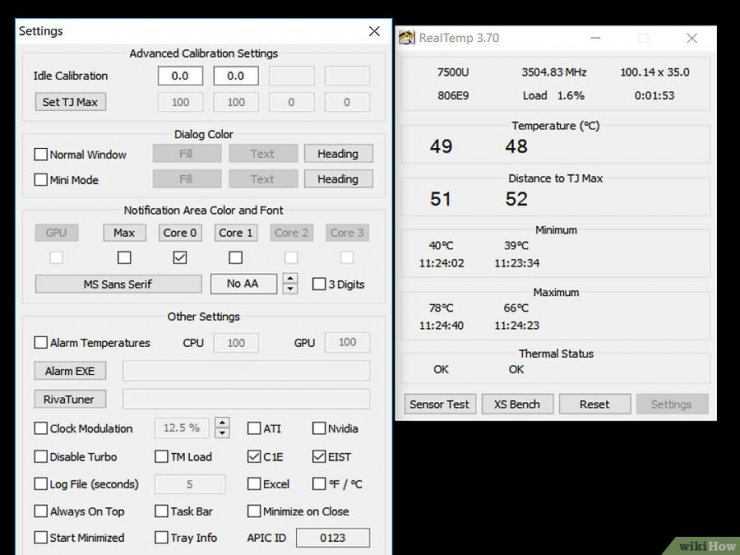
Task: Click the 78°C maximum temperature value
Action: pos(441,308)
